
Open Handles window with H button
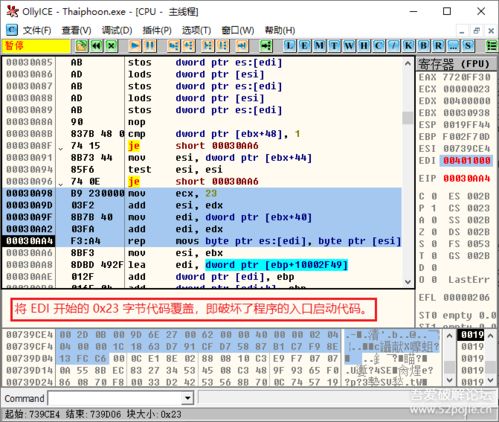point(364,46)
